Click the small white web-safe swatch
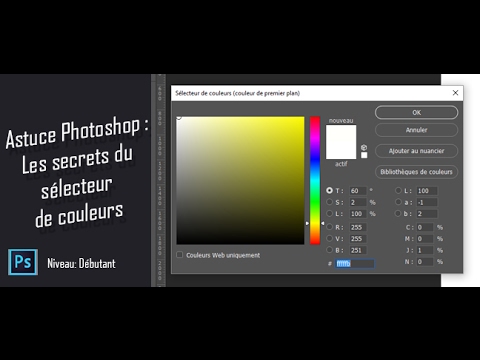This screenshot has height=360, width=480. coord(364,155)
